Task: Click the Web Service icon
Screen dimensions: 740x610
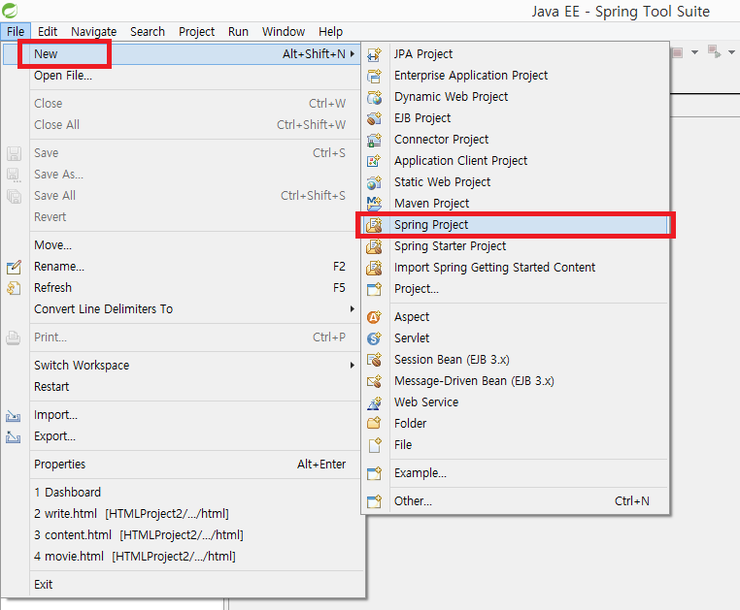Action: point(374,403)
